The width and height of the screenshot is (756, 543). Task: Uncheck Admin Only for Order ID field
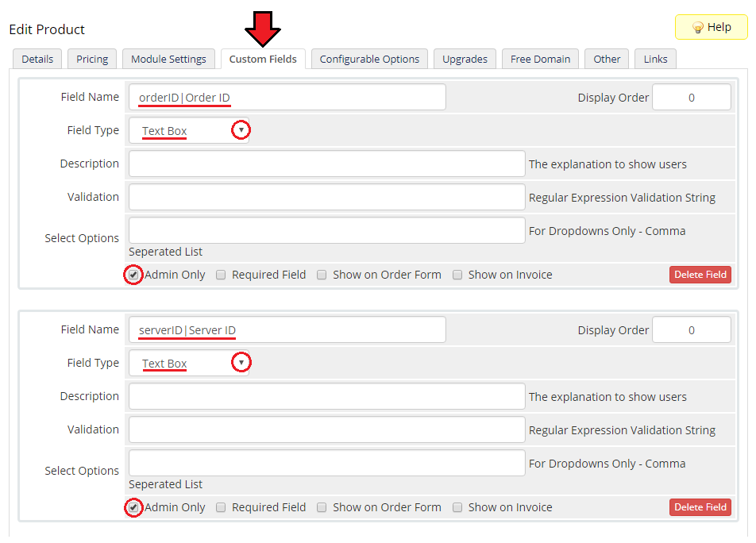click(x=133, y=275)
